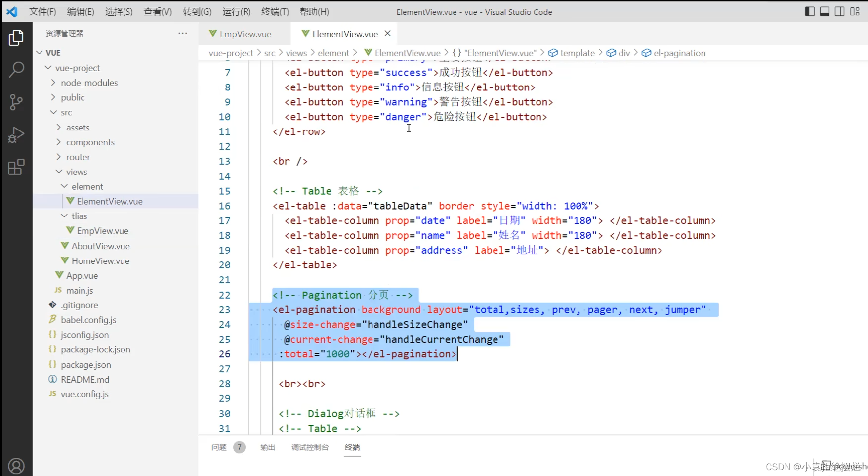Expand the router folder
Image resolution: width=868 pixels, height=476 pixels.
(x=116, y=157)
